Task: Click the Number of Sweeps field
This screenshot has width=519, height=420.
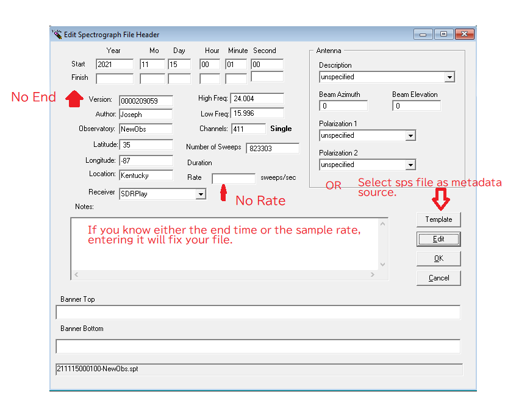Action: (273, 148)
